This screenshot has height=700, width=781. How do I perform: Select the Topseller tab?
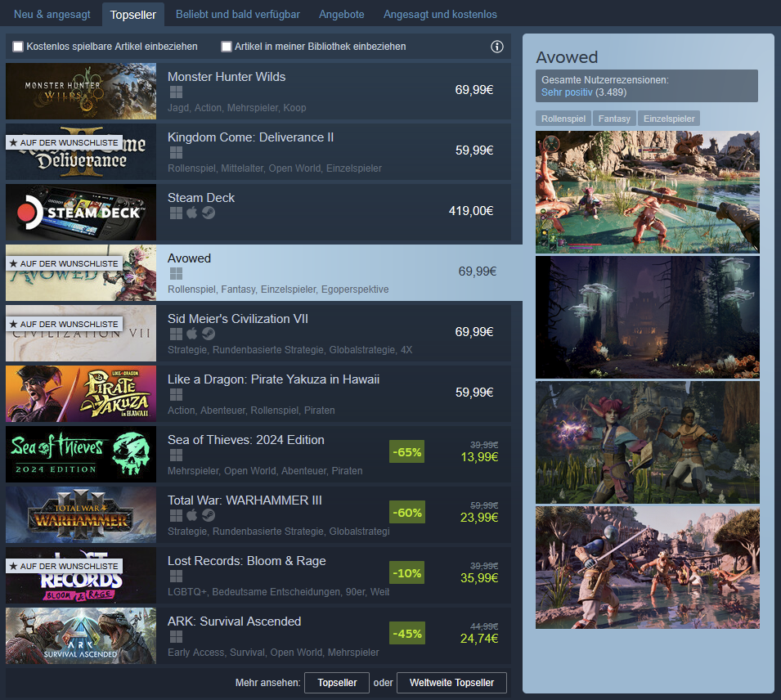133,15
